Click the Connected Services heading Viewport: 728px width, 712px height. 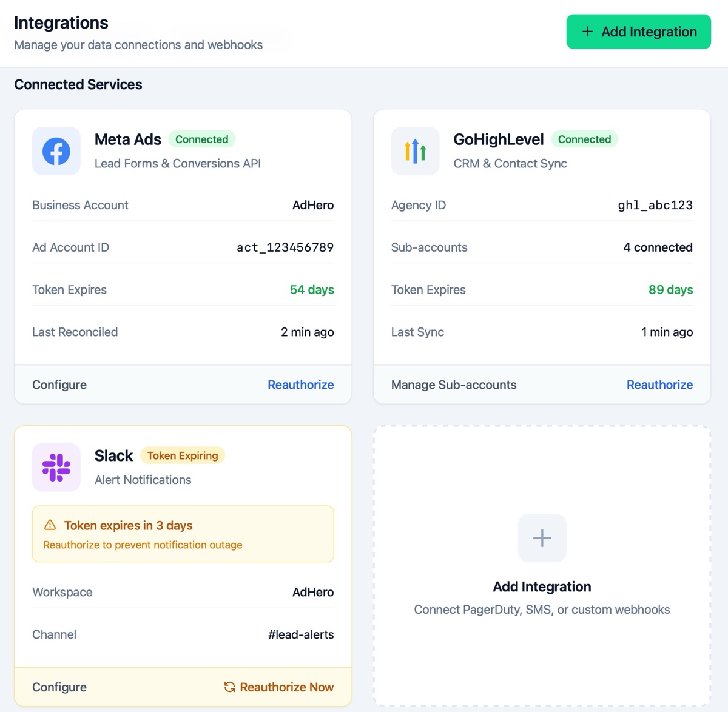(78, 84)
